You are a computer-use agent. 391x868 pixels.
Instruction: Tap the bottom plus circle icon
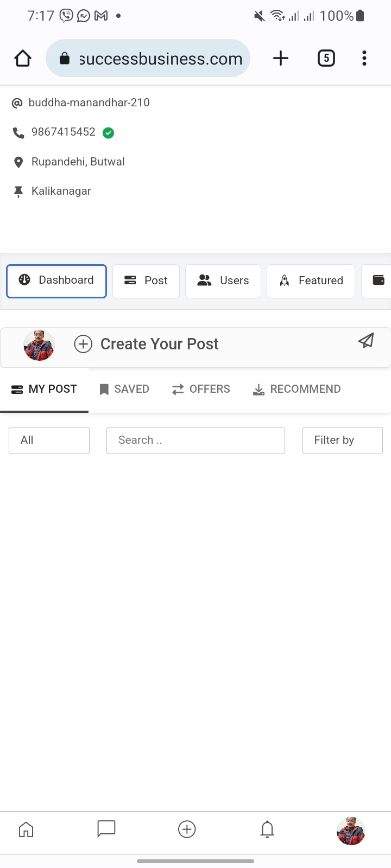tap(187, 829)
